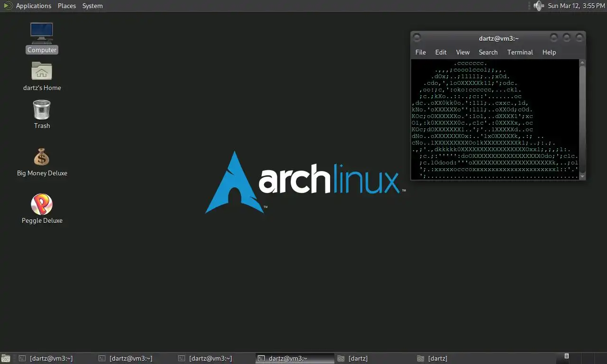
Task: Click the MATE logo icon on top panel
Action: [x=8, y=6]
